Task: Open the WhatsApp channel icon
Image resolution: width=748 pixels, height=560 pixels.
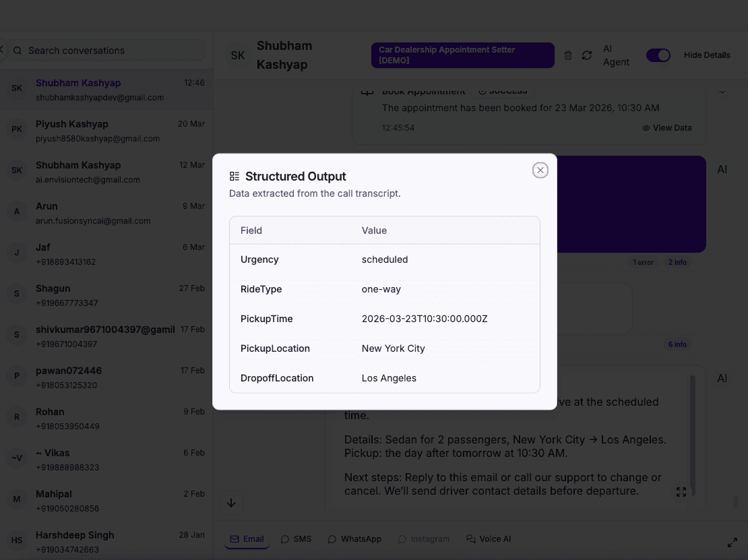Action: [332, 539]
